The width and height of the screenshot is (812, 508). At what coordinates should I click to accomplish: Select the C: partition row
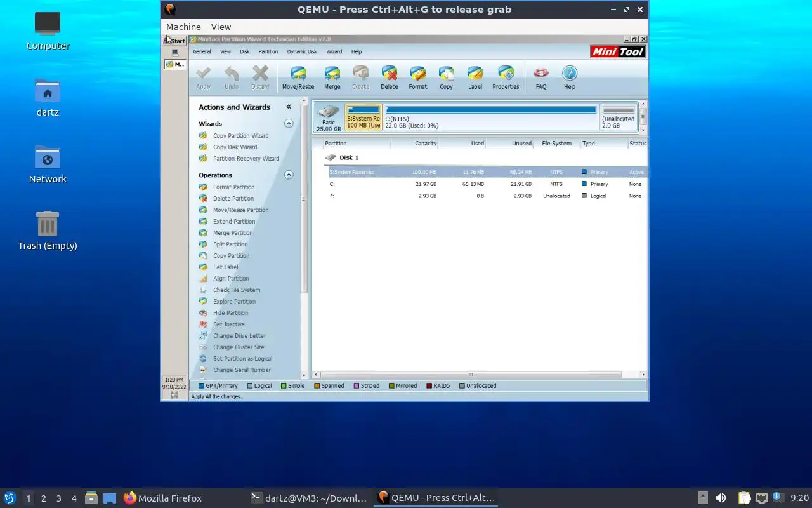(487, 184)
